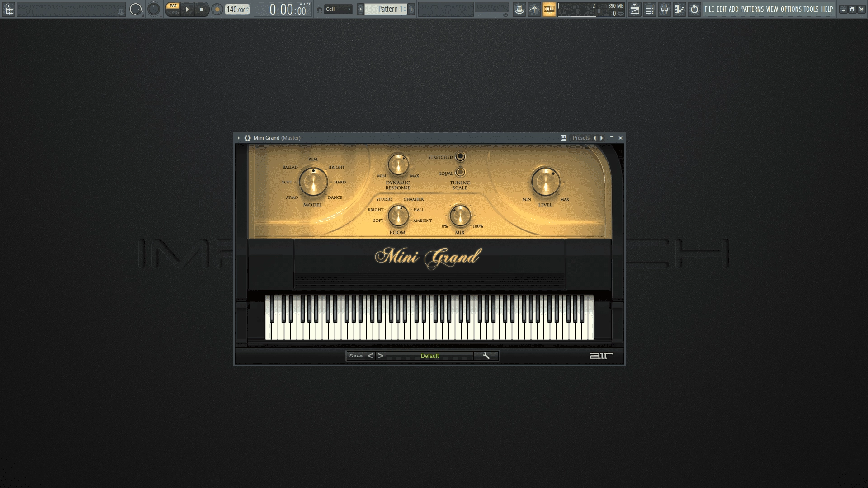Select previous preset in title bar

click(594, 138)
